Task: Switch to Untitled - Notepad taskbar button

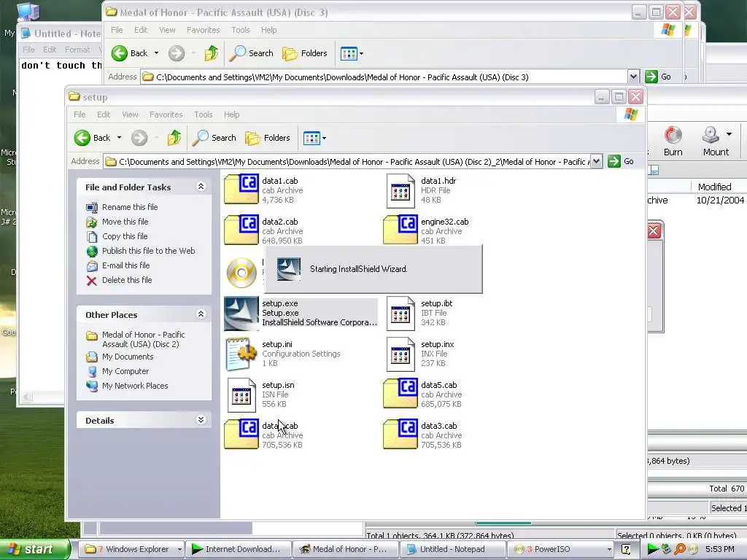Action: [x=452, y=549]
